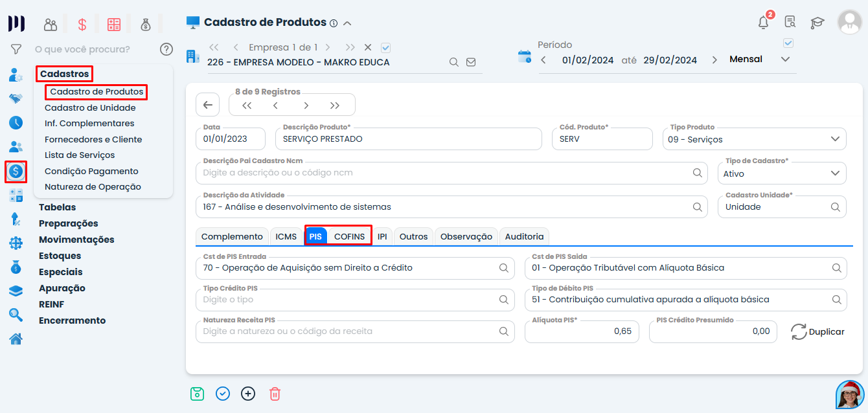Switch to the COFINS tab
868x413 pixels.
[350, 236]
